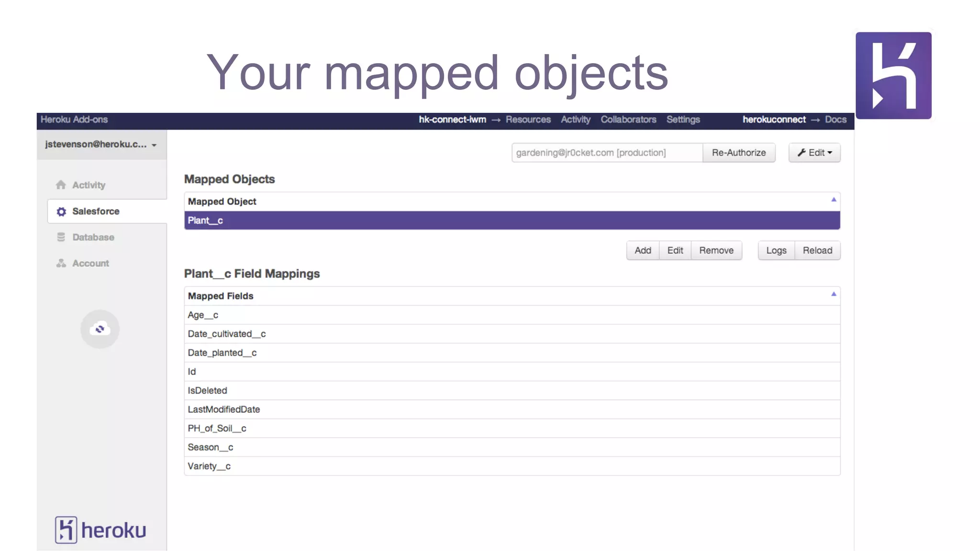Image resolution: width=980 pixels, height=551 pixels.
Task: Select the Age__c field row
Action: coord(512,315)
